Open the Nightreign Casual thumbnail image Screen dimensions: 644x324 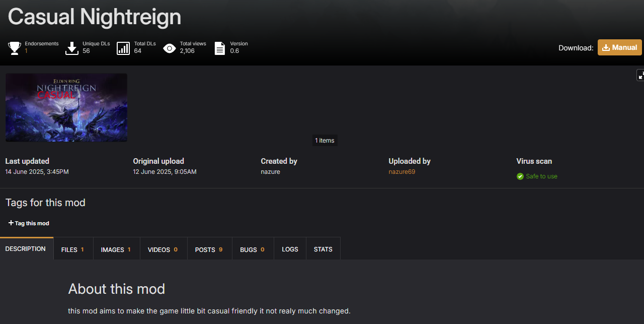[66, 107]
